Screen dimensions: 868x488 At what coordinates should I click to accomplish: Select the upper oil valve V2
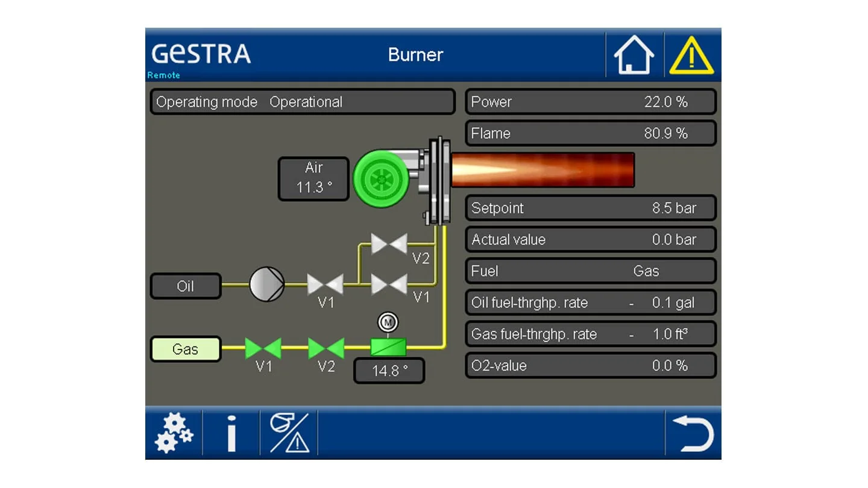[389, 243]
